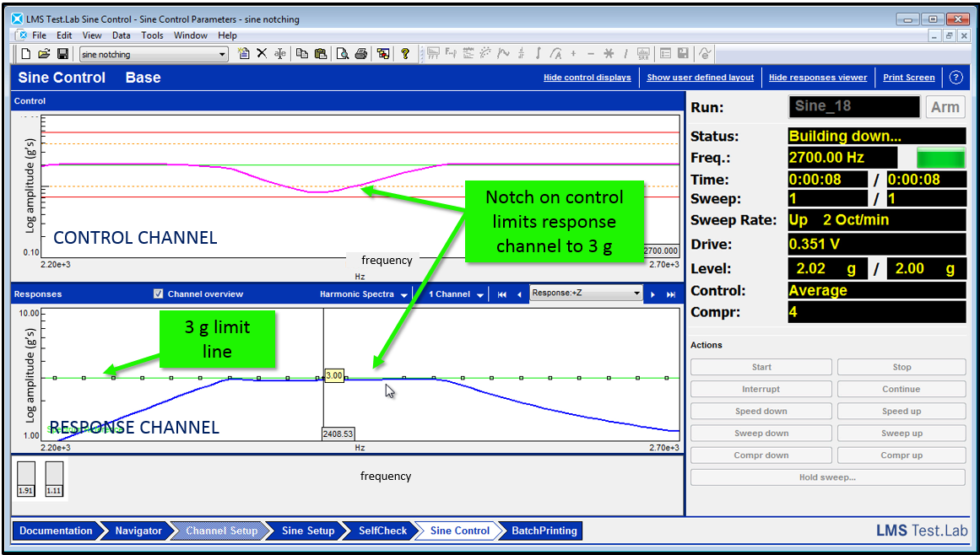Click the Print Preview toolbar icon
This screenshot has width=980, height=555.
point(343,54)
